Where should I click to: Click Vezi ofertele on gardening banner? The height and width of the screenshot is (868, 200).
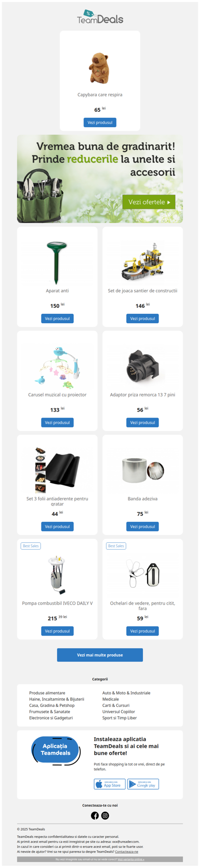coord(149,202)
